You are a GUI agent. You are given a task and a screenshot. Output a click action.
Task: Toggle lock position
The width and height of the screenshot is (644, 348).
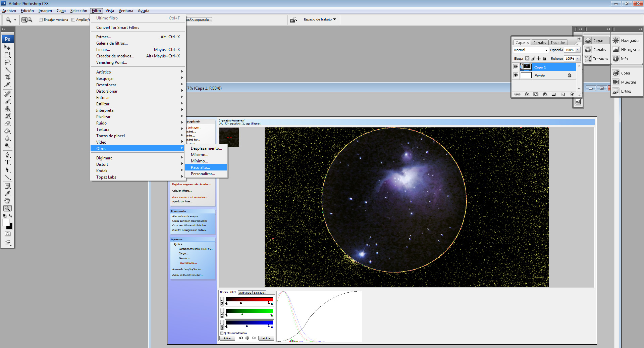tap(538, 58)
